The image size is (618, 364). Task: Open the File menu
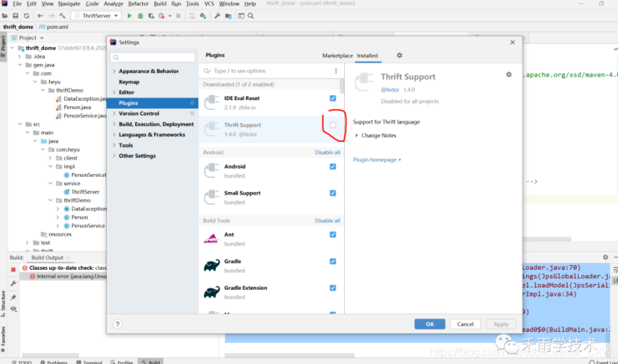(17, 3)
